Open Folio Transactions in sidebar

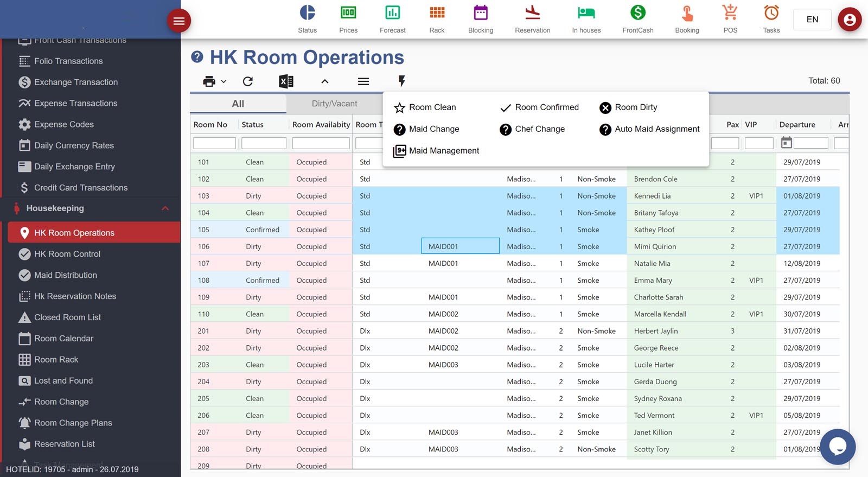click(68, 61)
